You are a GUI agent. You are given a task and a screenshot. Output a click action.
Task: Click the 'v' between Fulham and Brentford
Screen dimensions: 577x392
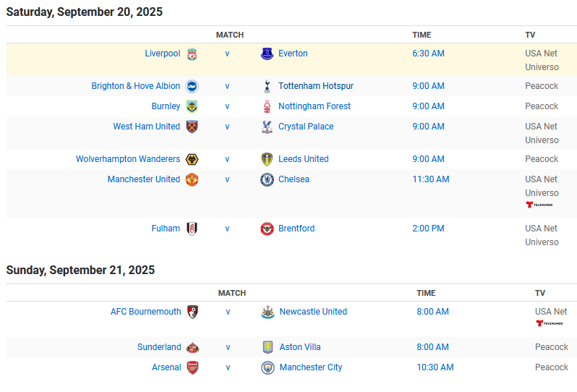coord(228,229)
